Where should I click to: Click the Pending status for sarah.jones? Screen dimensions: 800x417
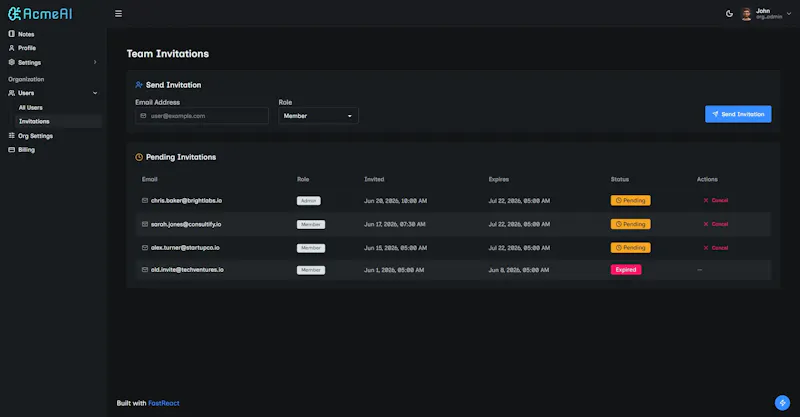[631, 224]
